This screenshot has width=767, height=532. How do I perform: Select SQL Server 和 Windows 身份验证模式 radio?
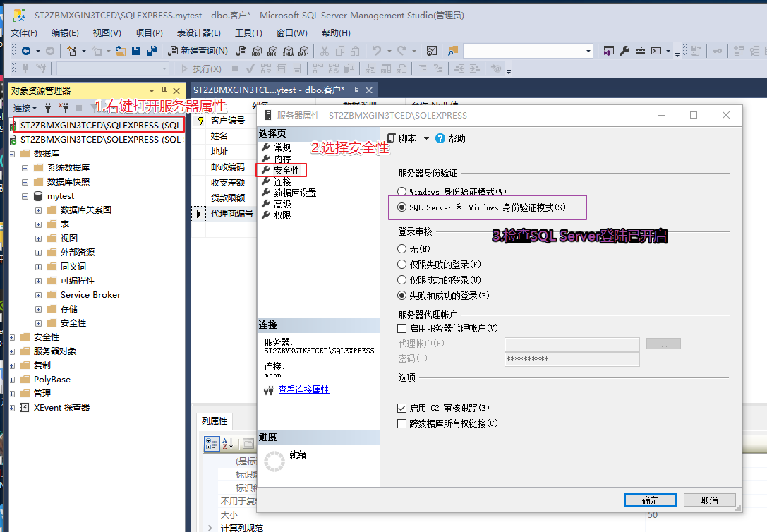[x=402, y=207]
